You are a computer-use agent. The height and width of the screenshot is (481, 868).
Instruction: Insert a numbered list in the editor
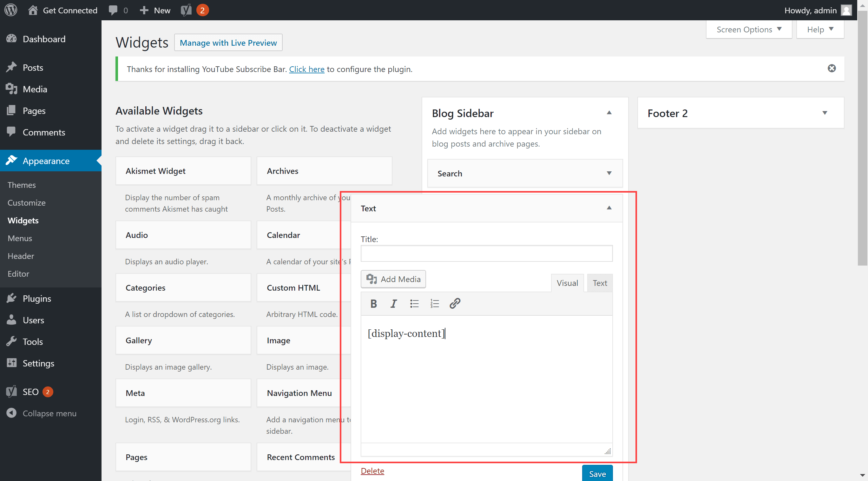pos(435,303)
